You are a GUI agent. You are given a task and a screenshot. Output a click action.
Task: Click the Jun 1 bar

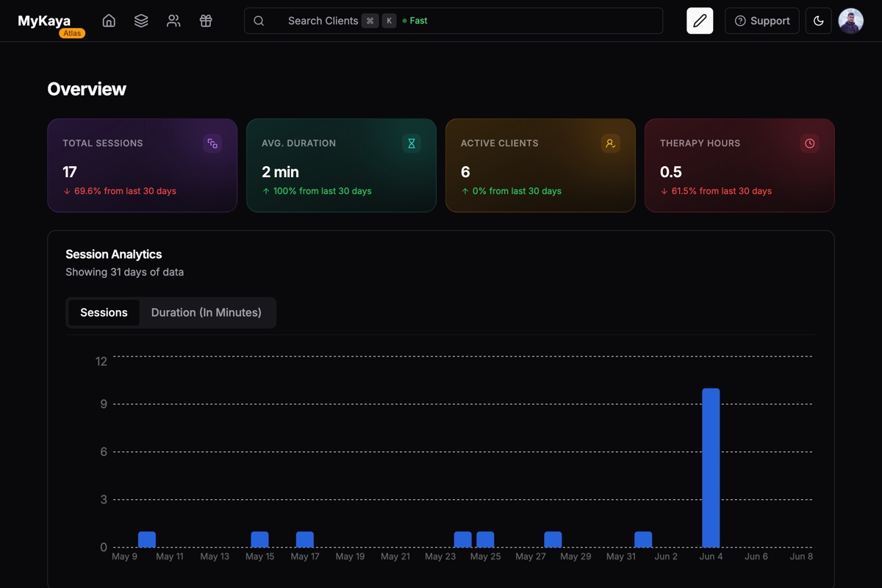coord(643,539)
